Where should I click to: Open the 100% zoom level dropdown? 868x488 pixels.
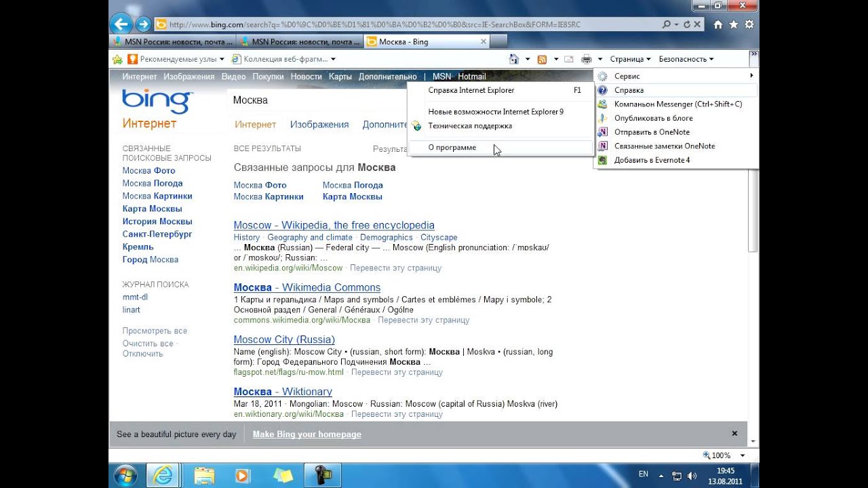(x=743, y=455)
